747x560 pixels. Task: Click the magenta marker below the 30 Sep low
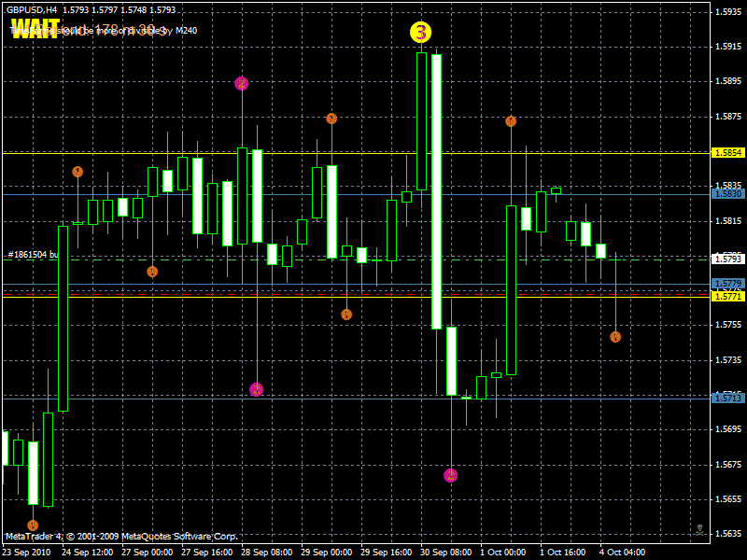(451, 474)
